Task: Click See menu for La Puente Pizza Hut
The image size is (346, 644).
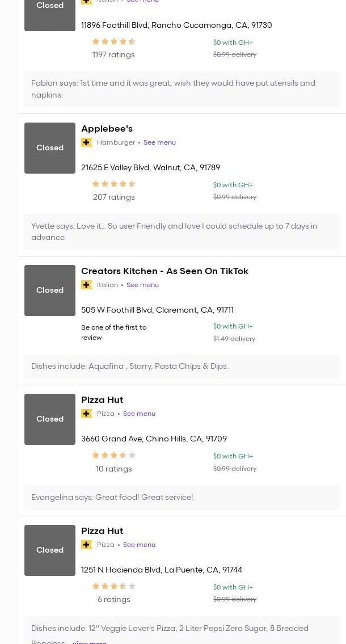Action: (139, 545)
